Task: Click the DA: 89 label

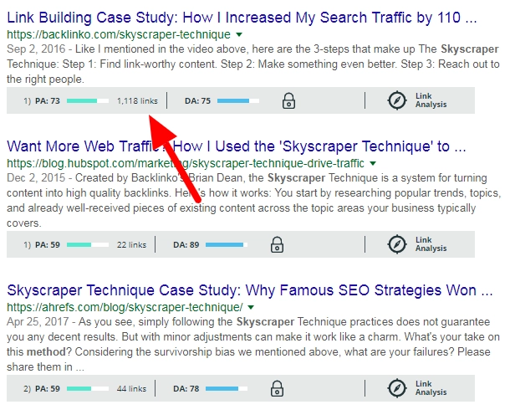Action: click(x=186, y=245)
